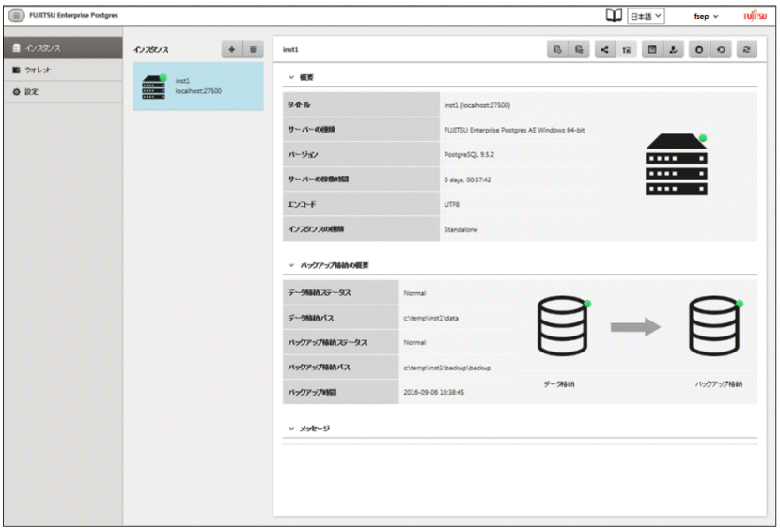
Task: Click the データ格納 database cylinder icon
Action: click(x=563, y=325)
